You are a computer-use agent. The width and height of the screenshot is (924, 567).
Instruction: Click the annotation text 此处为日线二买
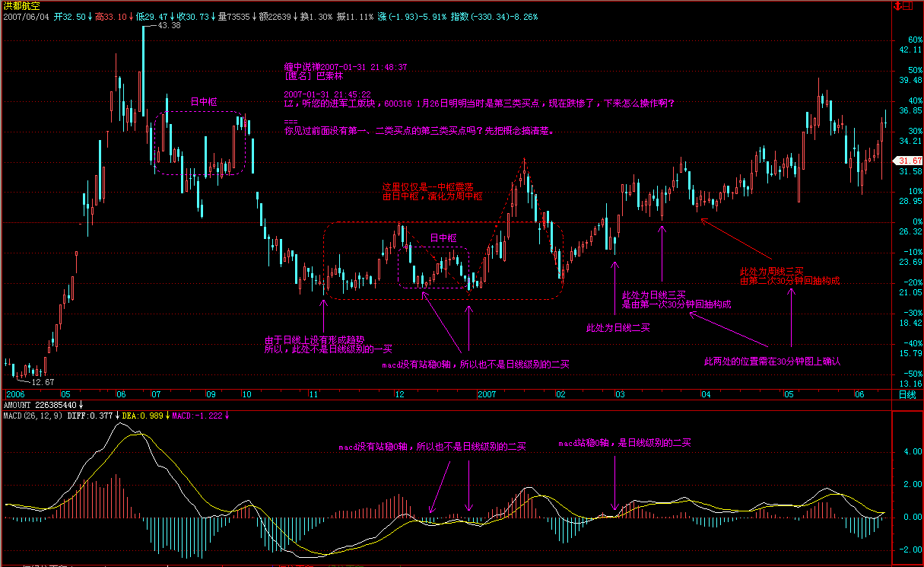(x=618, y=328)
